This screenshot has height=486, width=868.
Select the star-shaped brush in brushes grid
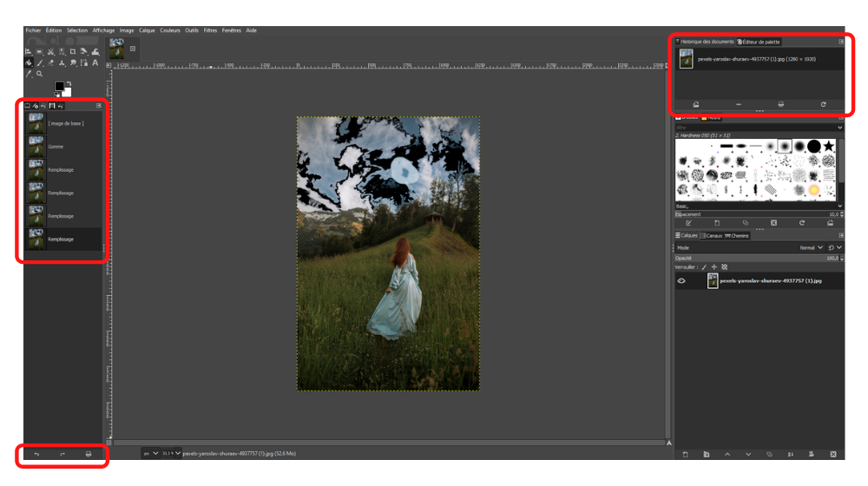(828, 146)
